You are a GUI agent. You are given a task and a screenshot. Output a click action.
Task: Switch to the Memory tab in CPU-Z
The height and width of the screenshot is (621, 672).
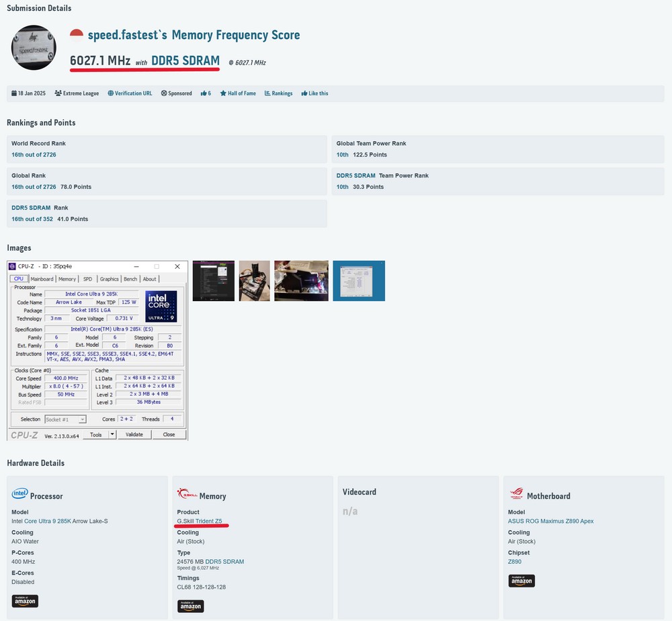coord(67,279)
